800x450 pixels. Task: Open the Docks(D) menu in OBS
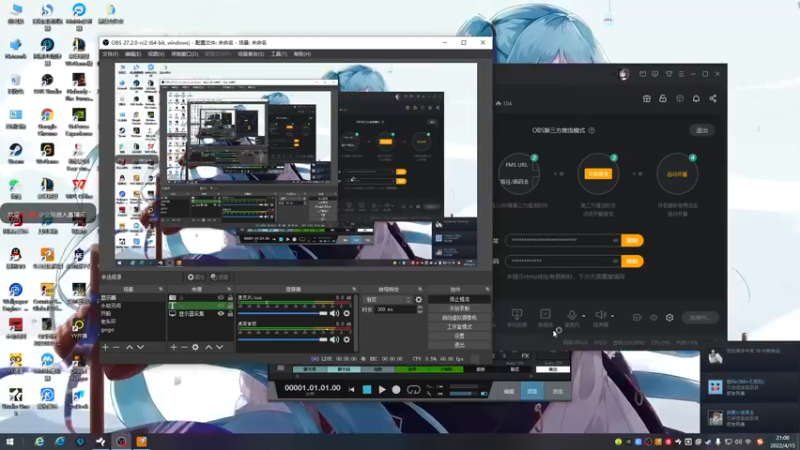pyautogui.click(x=184, y=54)
